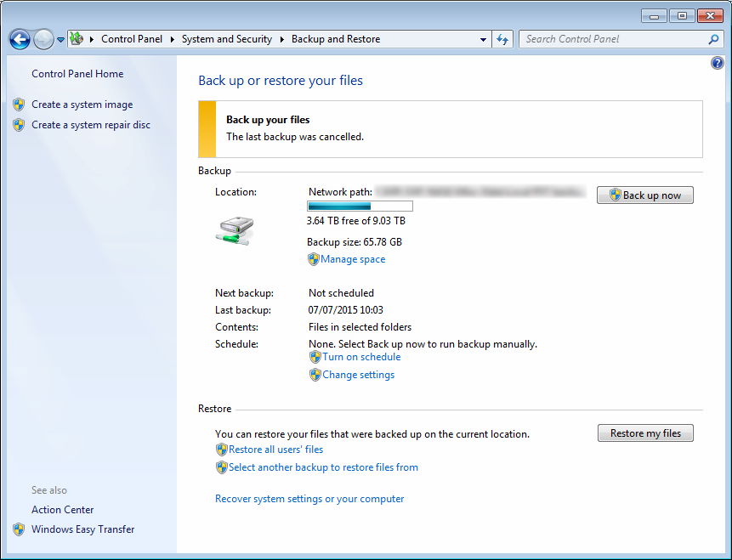Viewport: 732px width, 560px height.
Task: Navigate to System and Security breadcrumb
Action: pos(227,39)
